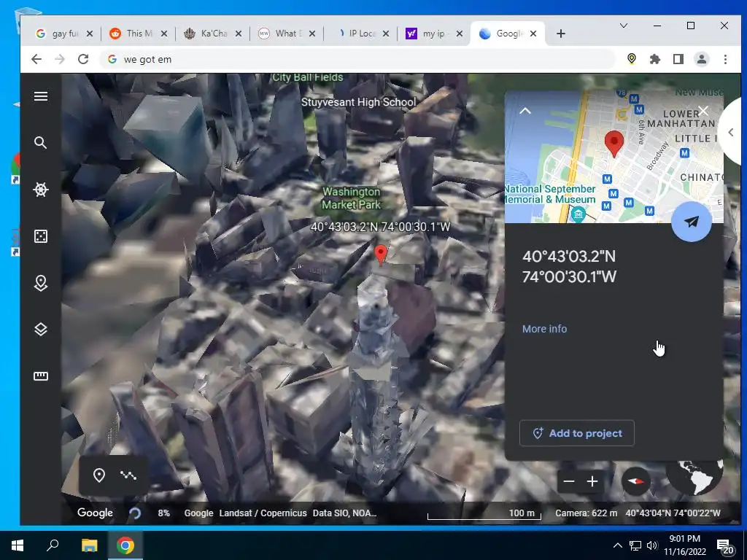Click Data SIO, NOA attribution text
This screenshot has height=560, width=747.
pyautogui.click(x=344, y=513)
